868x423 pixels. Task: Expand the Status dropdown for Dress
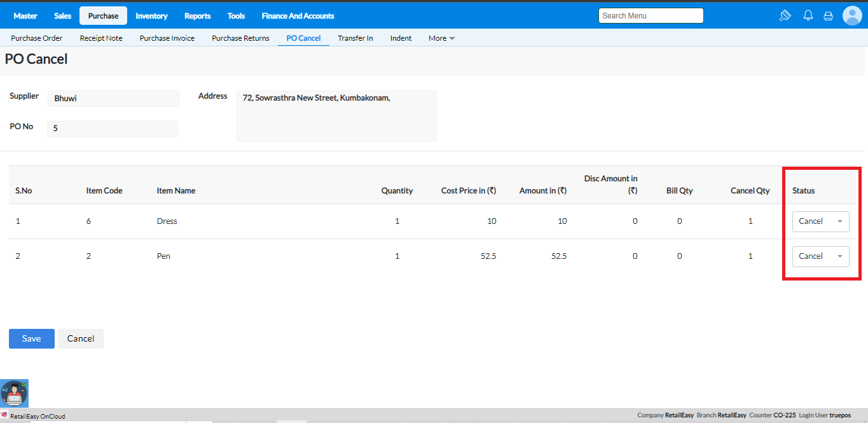tap(820, 221)
